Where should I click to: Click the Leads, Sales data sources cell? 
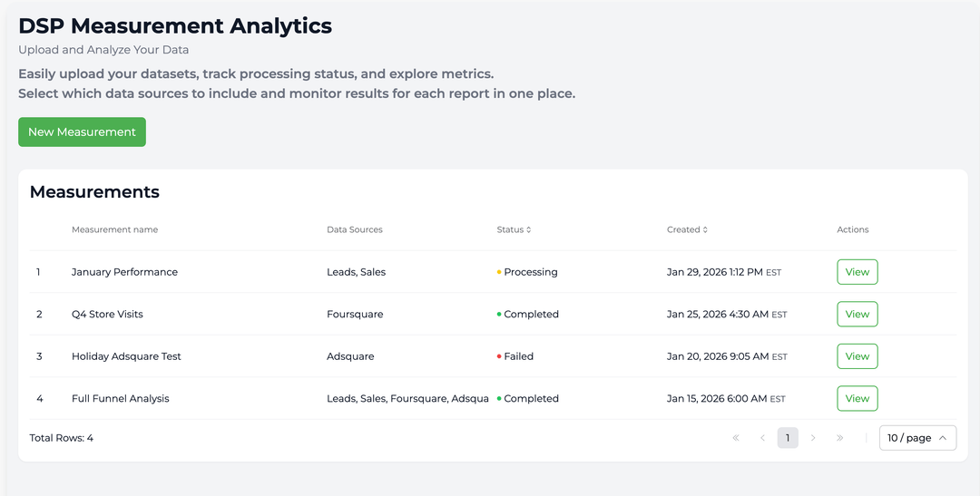coord(357,272)
